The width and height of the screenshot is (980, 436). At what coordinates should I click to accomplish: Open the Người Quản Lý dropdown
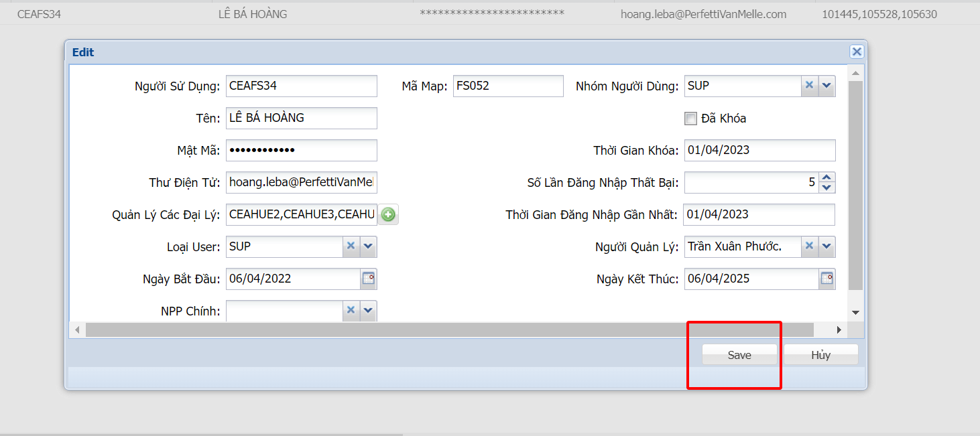[826, 246]
